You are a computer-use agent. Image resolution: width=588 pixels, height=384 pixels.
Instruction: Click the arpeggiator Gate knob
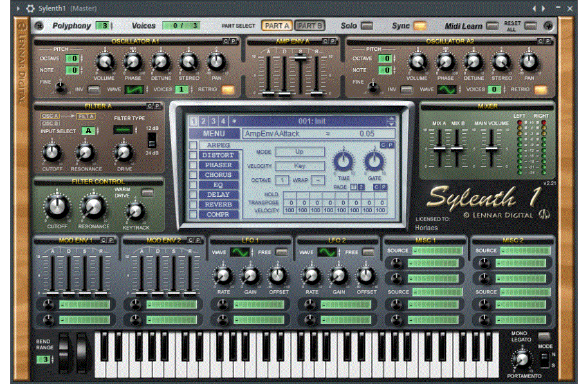(373, 161)
